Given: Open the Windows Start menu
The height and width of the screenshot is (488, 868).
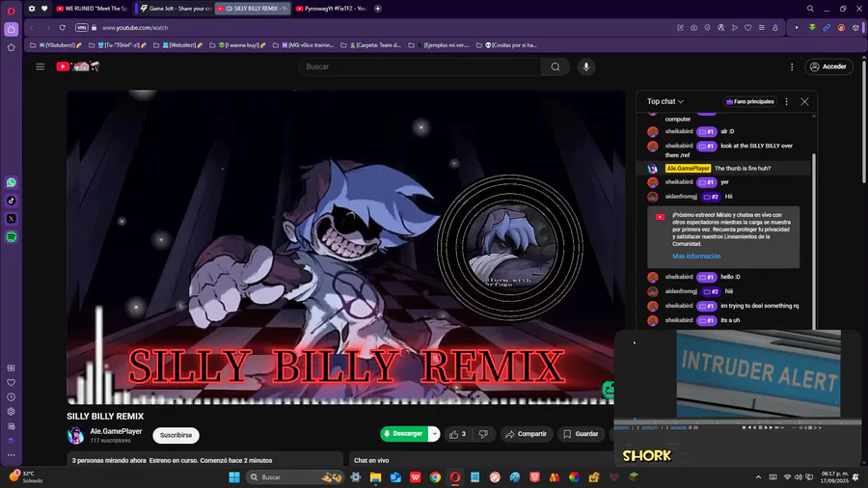Looking at the screenshot, I should [x=234, y=477].
